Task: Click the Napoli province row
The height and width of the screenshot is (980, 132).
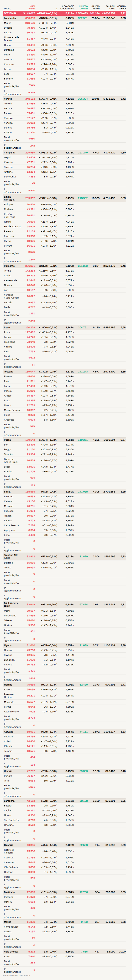Action: [8, 157]
